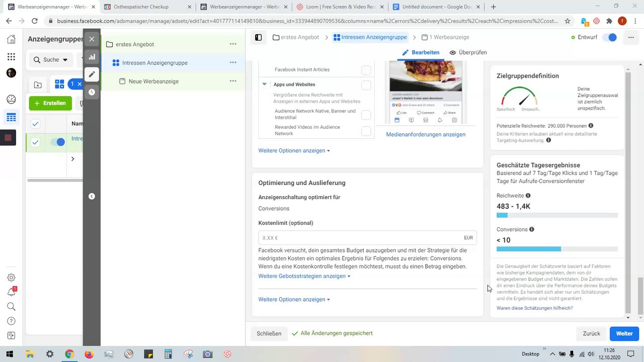The width and height of the screenshot is (644, 362).
Task: Open the Windows Start menu
Action: pos(10,354)
